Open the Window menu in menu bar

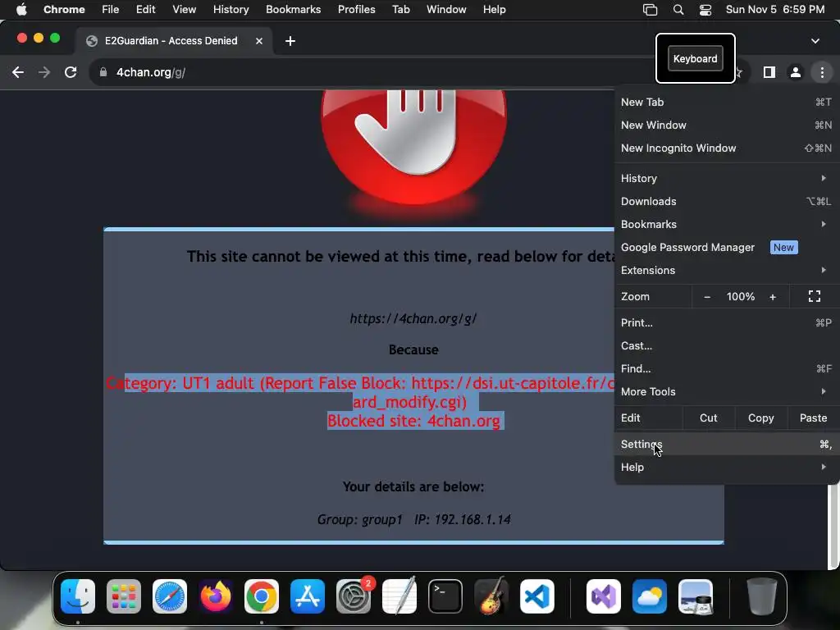[x=446, y=10]
